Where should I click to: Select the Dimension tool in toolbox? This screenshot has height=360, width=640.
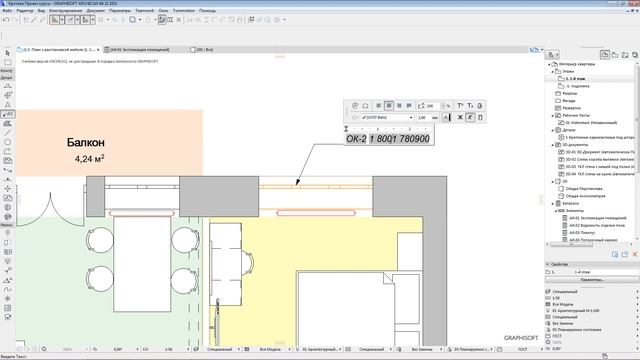click(x=7, y=86)
